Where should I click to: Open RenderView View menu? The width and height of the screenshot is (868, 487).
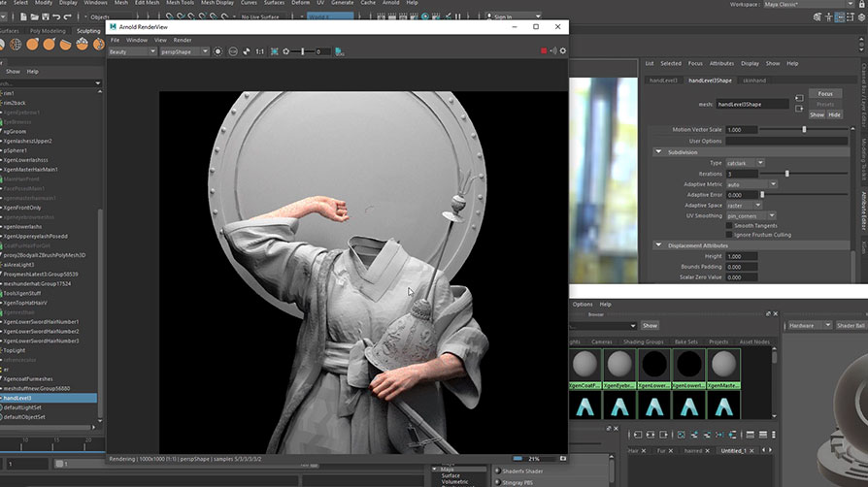pyautogui.click(x=160, y=40)
